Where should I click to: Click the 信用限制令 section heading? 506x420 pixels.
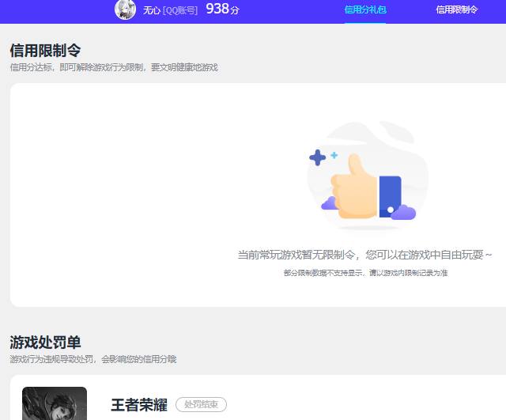click(x=45, y=51)
